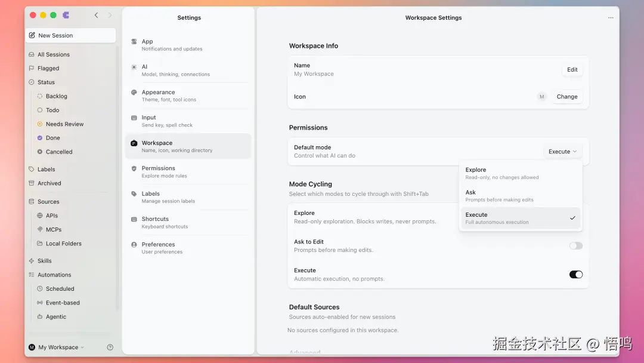Viewport: 644px width, 363px height.
Task: Click the Agentic robot icon
Action: pos(40,316)
